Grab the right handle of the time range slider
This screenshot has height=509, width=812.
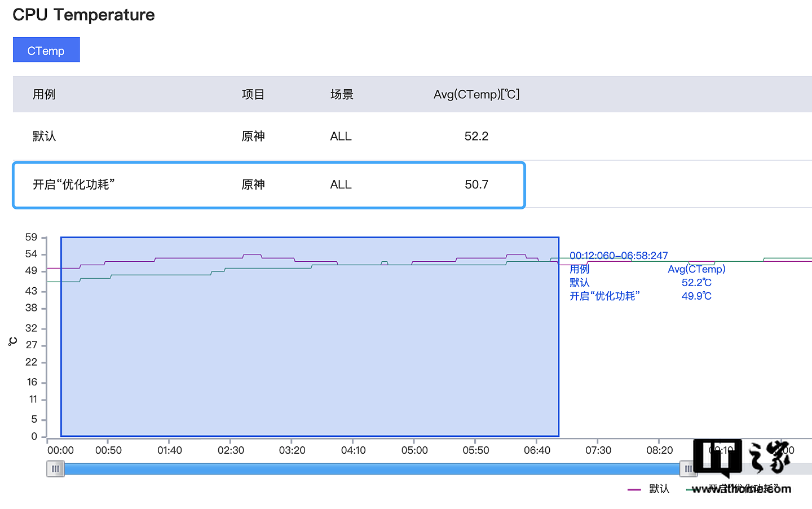(688, 469)
